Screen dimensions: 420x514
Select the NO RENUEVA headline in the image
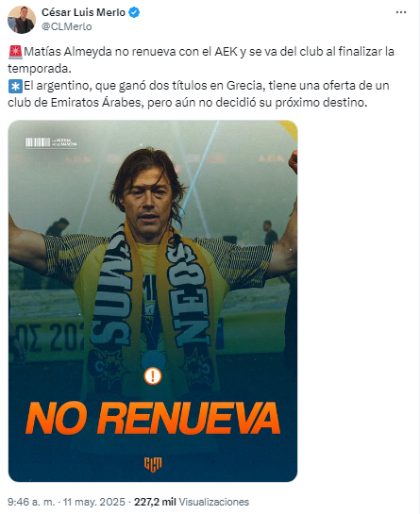[x=153, y=419]
